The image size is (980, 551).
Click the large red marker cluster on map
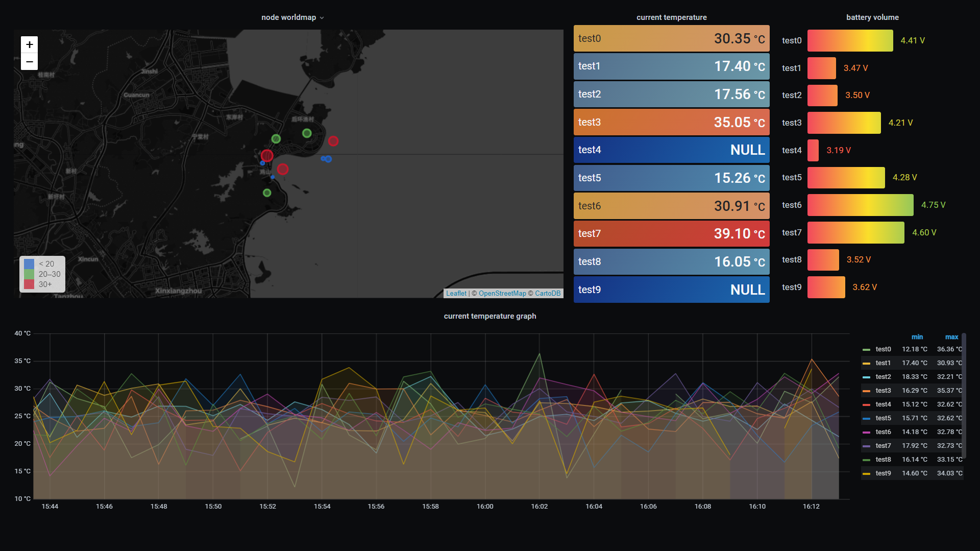tap(267, 156)
